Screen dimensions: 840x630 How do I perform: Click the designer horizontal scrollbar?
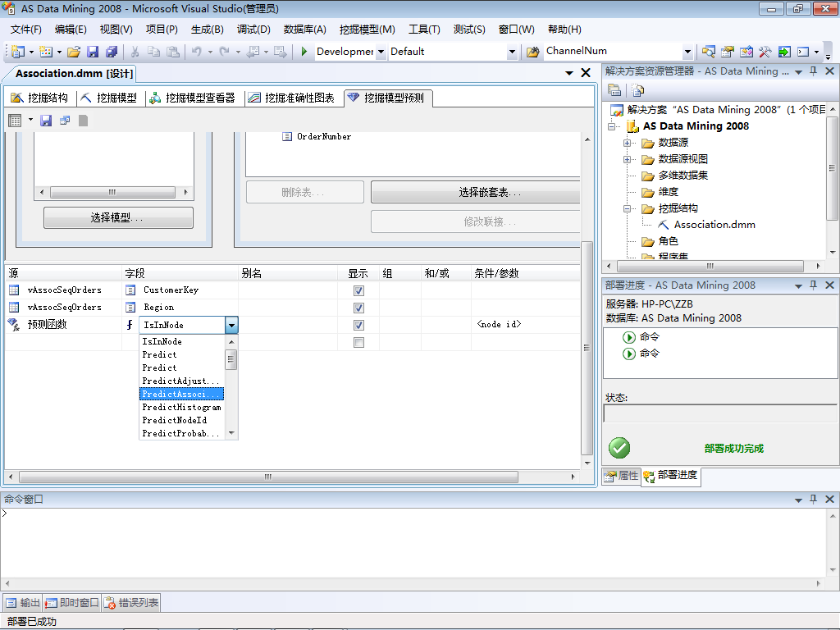tap(268, 477)
